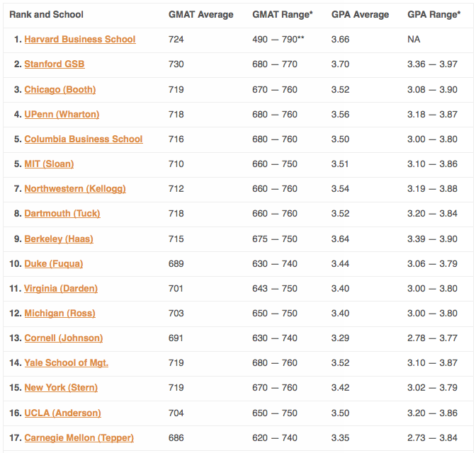
Task: Click the GMAT Average column header
Action: 201,15
